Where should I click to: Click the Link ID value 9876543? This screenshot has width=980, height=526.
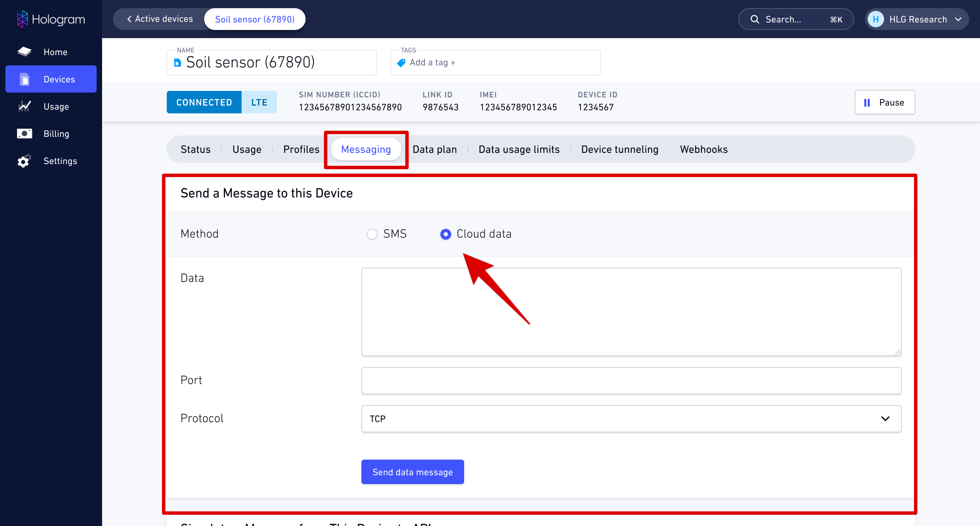(440, 107)
